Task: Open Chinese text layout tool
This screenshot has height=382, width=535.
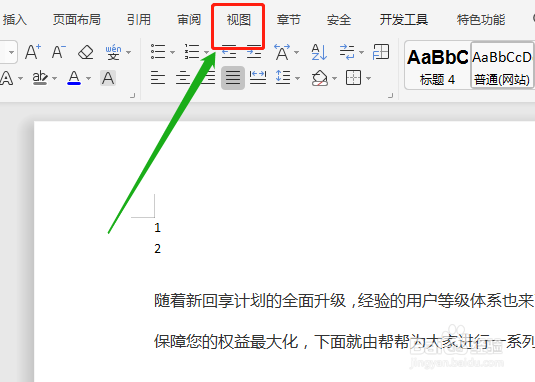Action: click(x=282, y=52)
